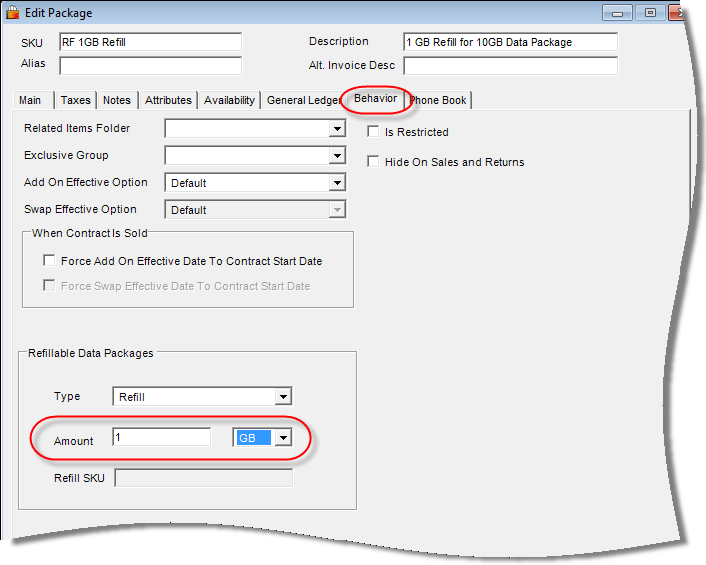
Task: Expand the Related Items Folder dropdown
Action: pyautogui.click(x=337, y=129)
